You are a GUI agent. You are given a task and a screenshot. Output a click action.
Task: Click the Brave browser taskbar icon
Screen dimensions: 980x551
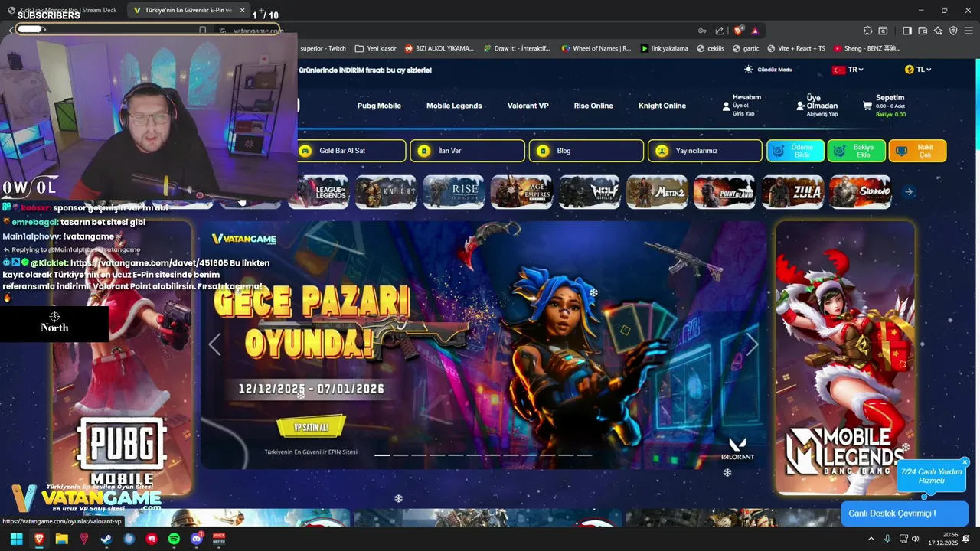pyautogui.click(x=39, y=539)
